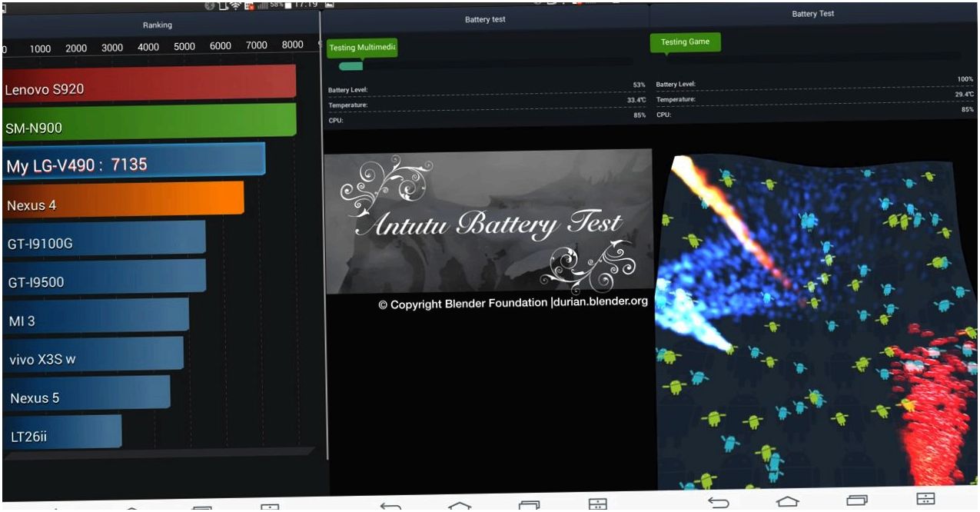
Task: Open recent apps icon in the multimedia test screen
Action: click(x=529, y=505)
